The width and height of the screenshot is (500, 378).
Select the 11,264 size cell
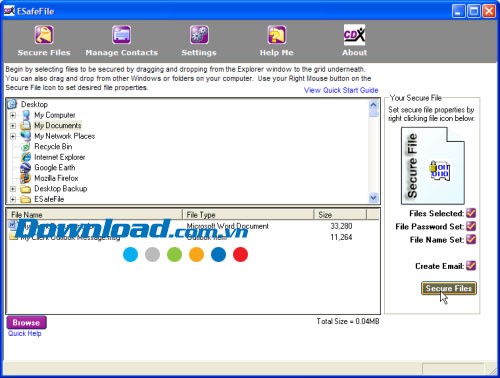pyautogui.click(x=341, y=237)
